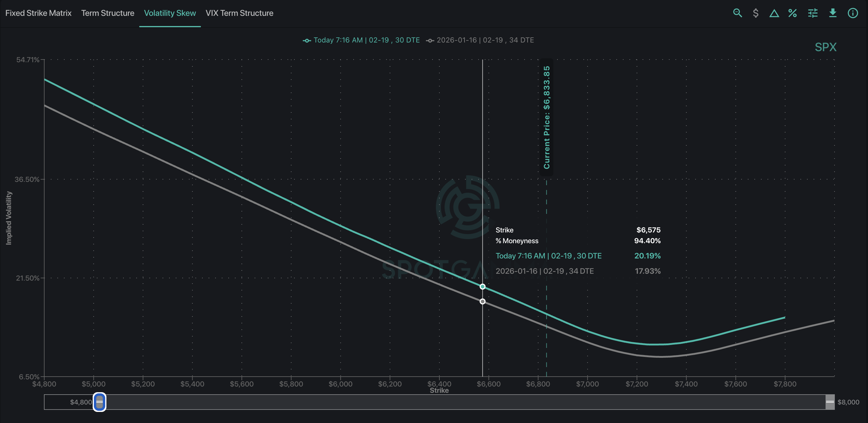Click the SPX ticker label
This screenshot has width=868, height=423.
point(826,47)
